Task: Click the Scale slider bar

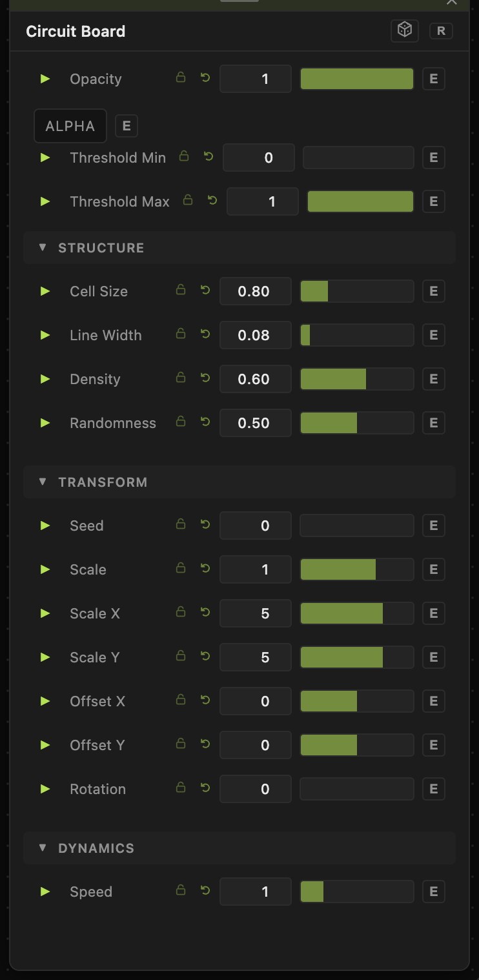Action: 357,569
